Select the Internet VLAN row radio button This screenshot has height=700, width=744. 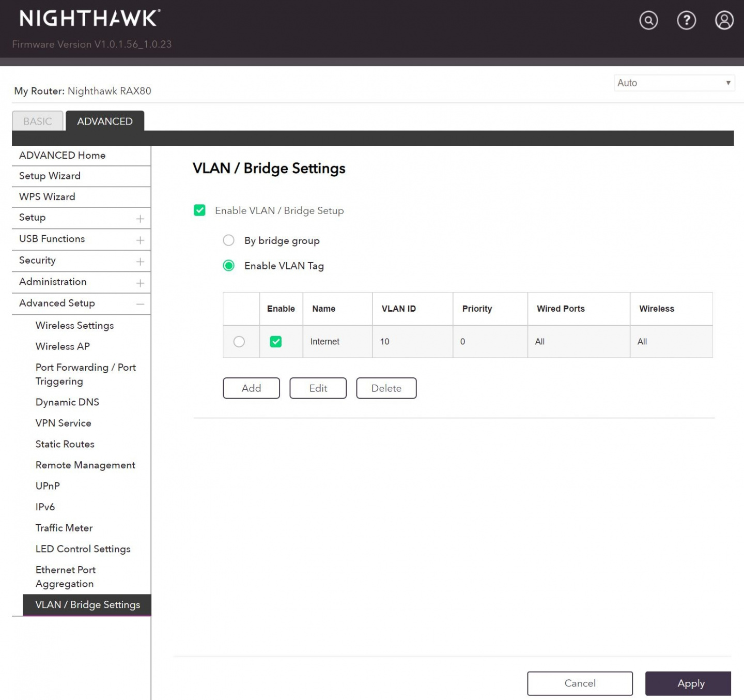239,342
